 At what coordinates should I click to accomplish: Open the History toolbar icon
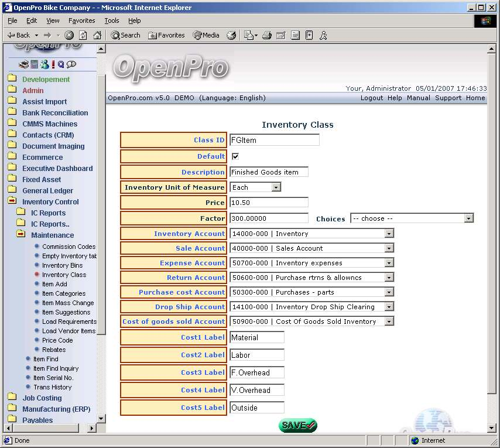click(x=231, y=35)
